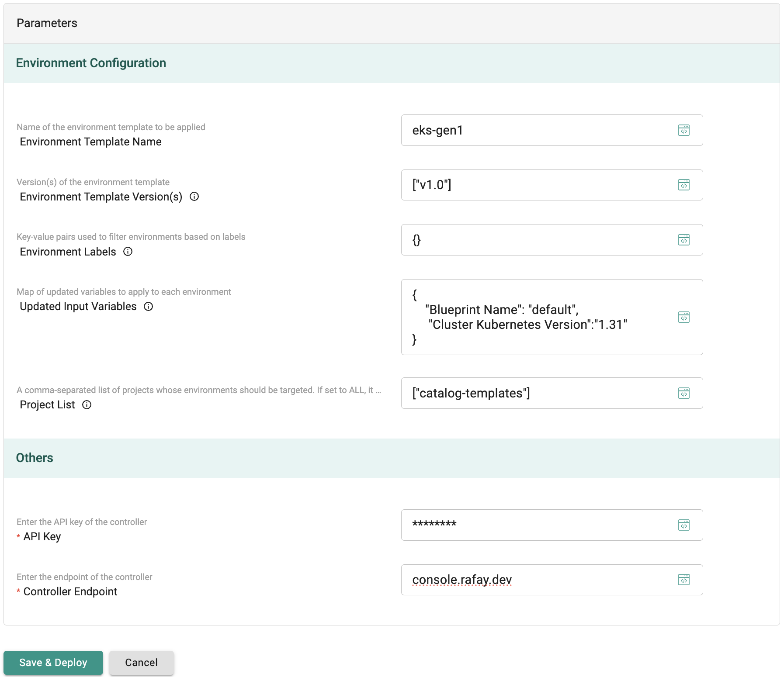Screen dimensions: 784x677
Task: Show info tooltip for Updated Input Variables
Action: tap(149, 307)
